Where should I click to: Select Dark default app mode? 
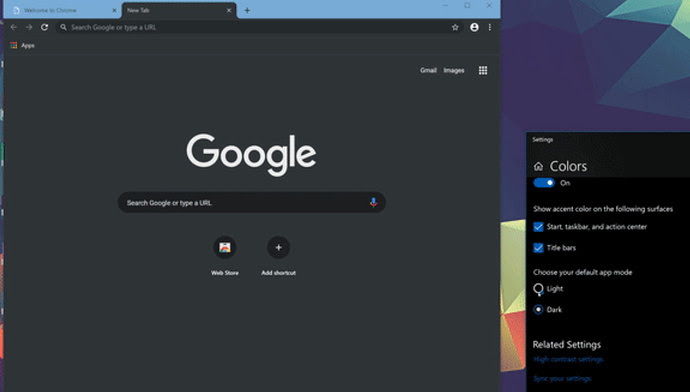pyautogui.click(x=538, y=310)
